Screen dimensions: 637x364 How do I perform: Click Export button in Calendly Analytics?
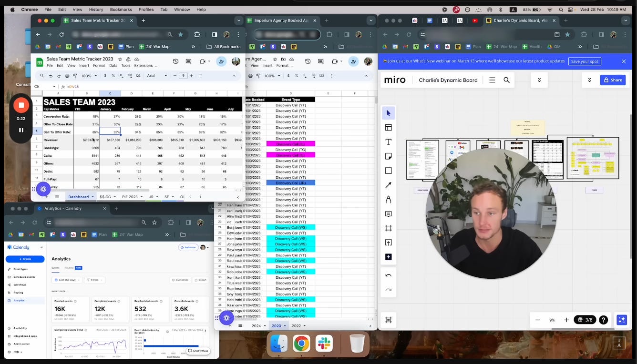(x=201, y=280)
